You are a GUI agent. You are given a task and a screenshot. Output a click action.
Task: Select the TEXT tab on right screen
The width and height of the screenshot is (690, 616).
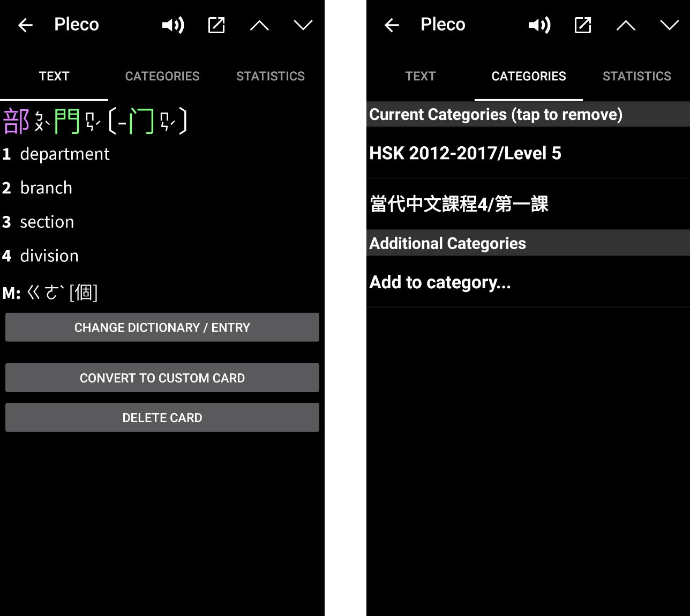421,76
